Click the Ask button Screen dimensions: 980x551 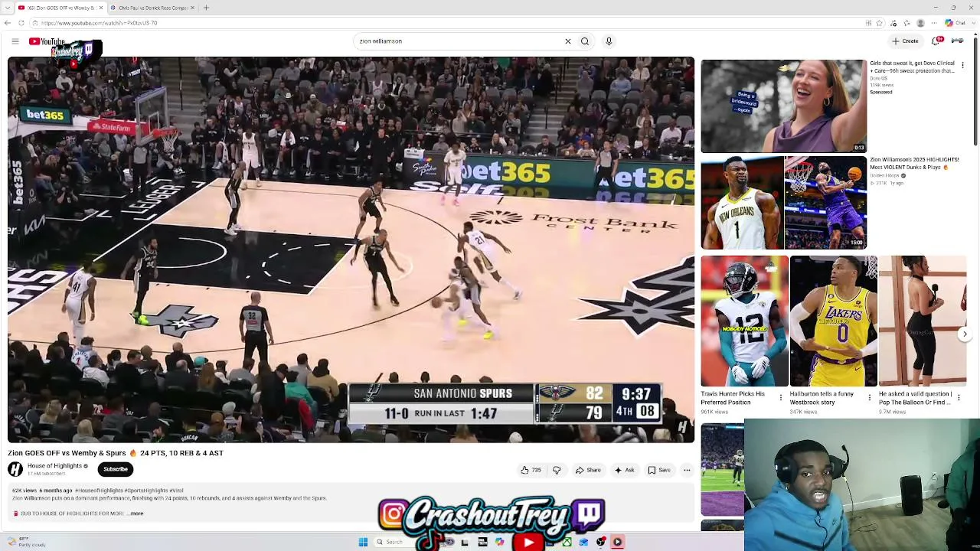[624, 470]
